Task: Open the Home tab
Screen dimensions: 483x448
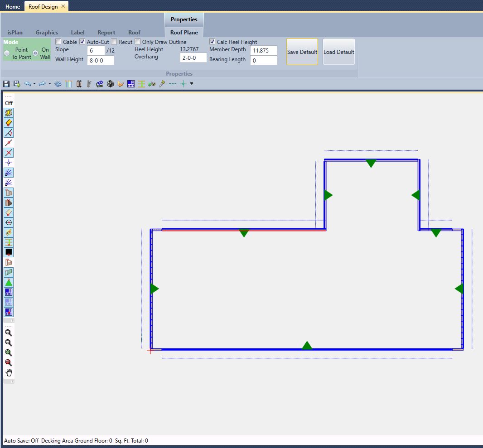Action: 13,6
